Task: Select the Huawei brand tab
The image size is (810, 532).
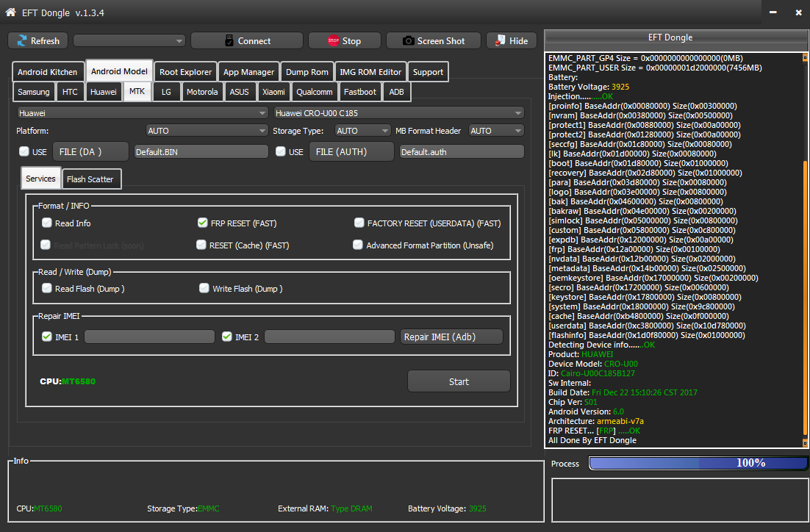Action: pos(104,92)
